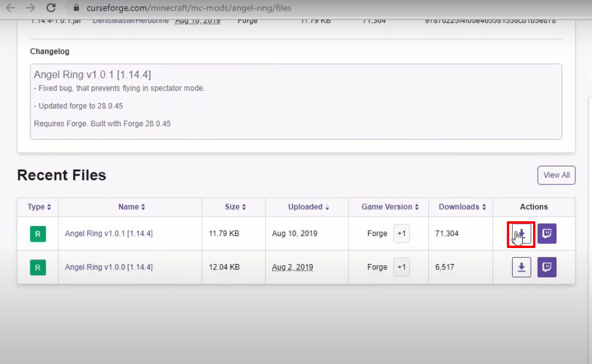Click the browser Forward arrow
The width and height of the screenshot is (592, 364).
click(x=30, y=8)
